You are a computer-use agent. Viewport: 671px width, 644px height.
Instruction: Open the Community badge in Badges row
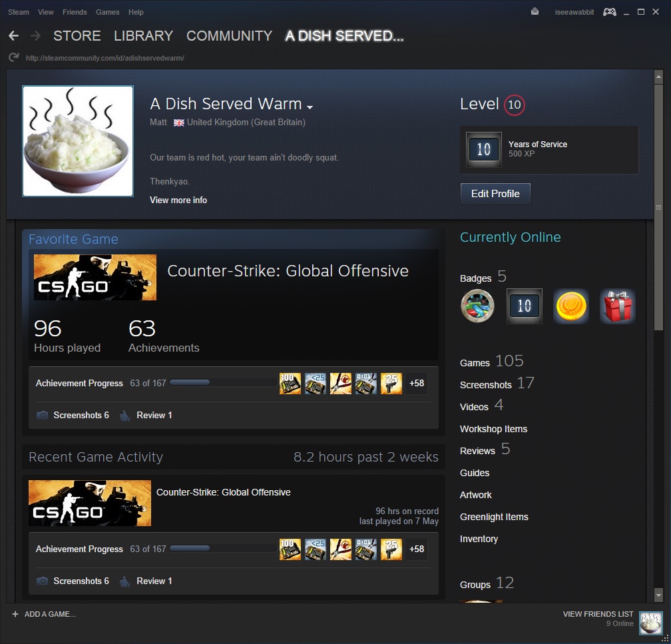click(x=477, y=306)
